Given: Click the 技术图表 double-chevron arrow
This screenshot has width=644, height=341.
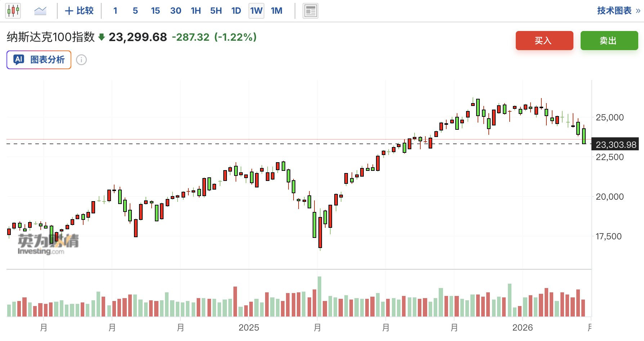Looking at the screenshot, I should coord(638,11).
